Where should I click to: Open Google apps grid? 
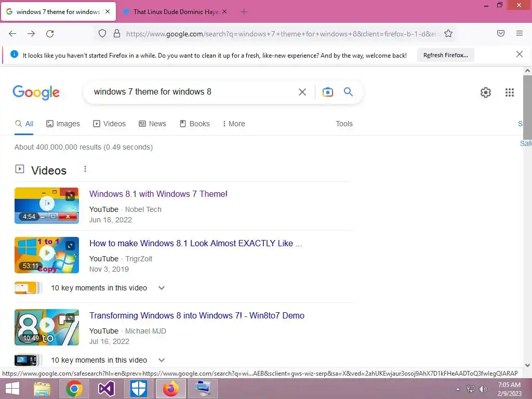coord(510,92)
